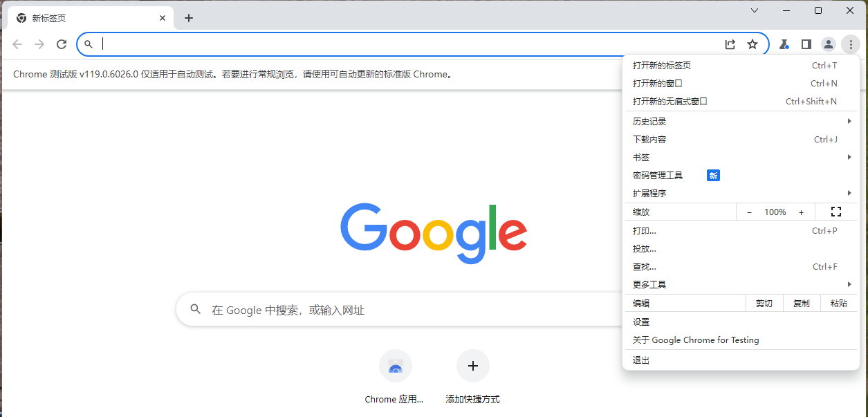Expand the 更多工具 submenu
The width and height of the screenshot is (868, 417).
[x=741, y=285]
